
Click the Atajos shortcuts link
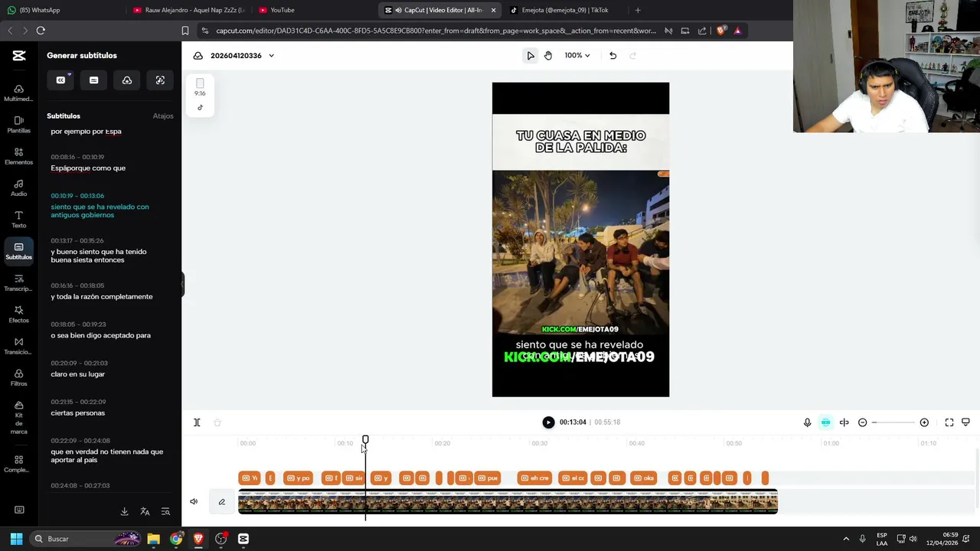tap(163, 116)
